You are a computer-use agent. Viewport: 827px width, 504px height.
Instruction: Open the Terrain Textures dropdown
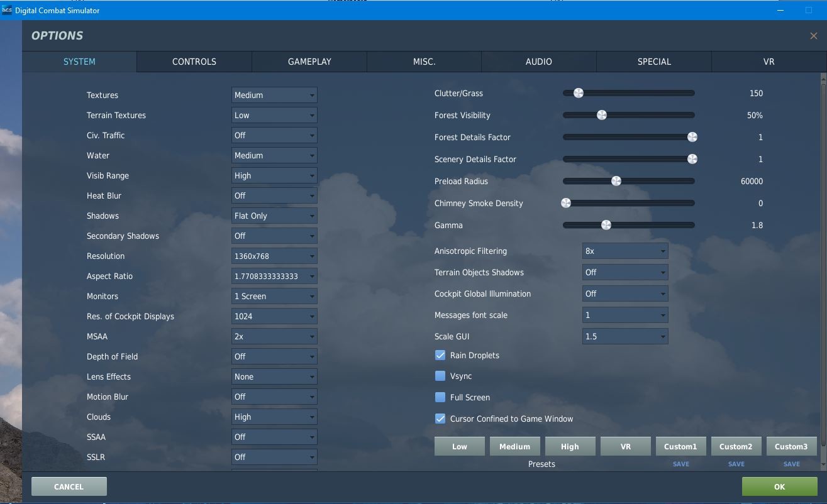coord(274,115)
